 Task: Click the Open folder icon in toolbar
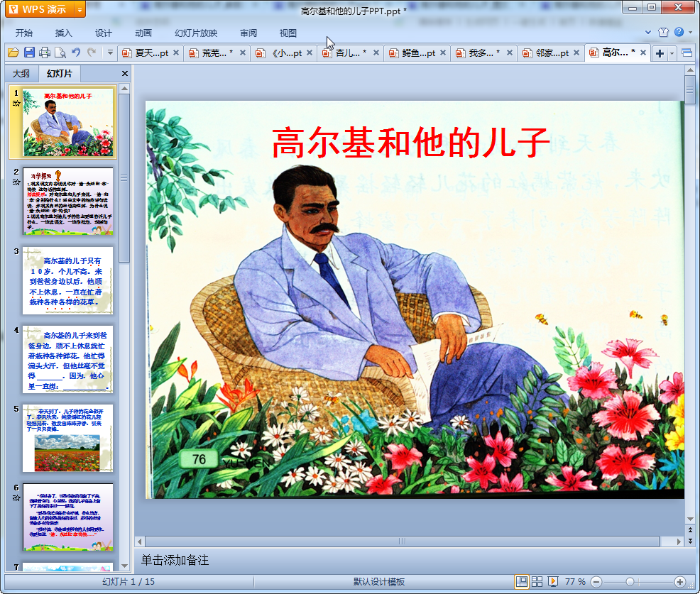click(13, 53)
